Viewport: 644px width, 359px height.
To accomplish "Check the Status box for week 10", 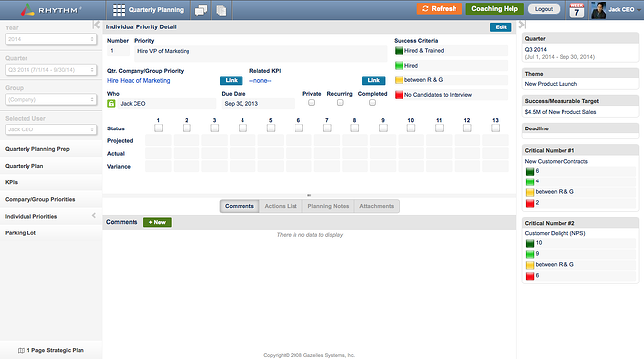I will pos(411,128).
